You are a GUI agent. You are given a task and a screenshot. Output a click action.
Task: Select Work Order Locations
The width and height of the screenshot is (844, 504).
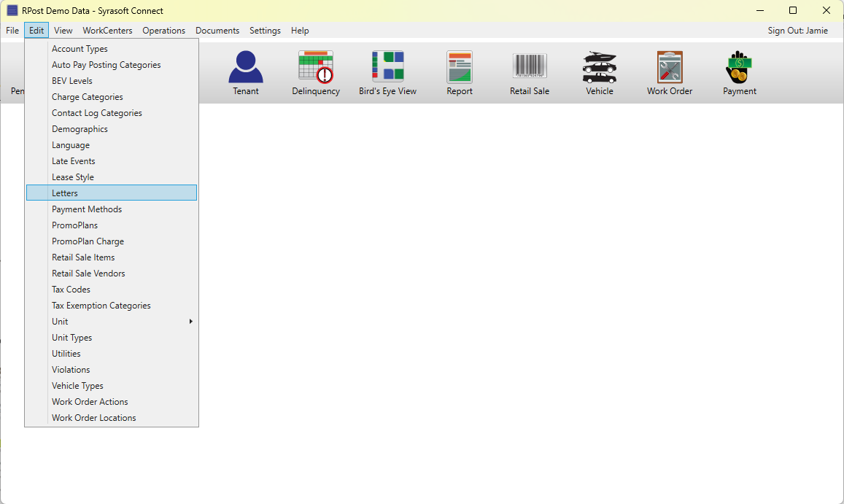click(112, 418)
